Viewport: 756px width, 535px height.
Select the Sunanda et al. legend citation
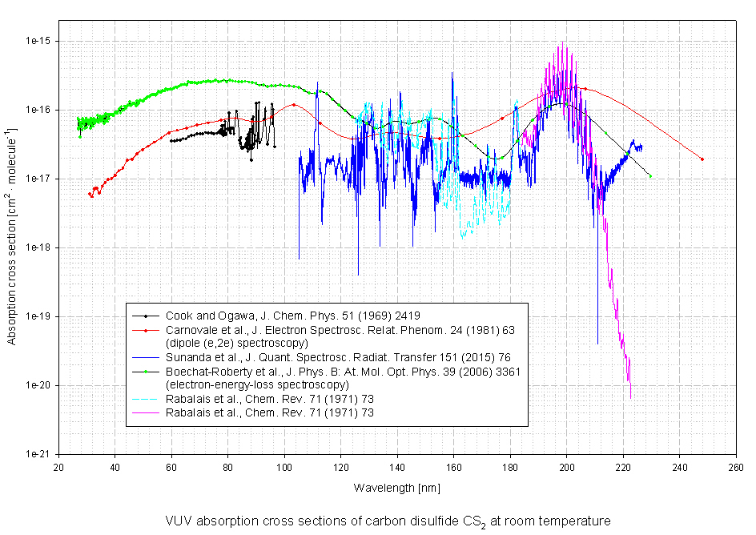click(338, 357)
